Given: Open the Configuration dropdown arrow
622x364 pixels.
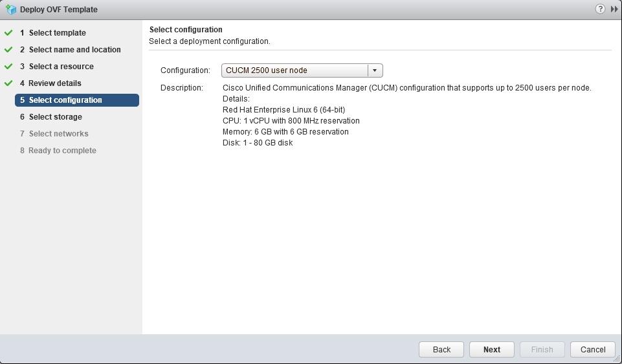Looking at the screenshot, I should (375, 70).
